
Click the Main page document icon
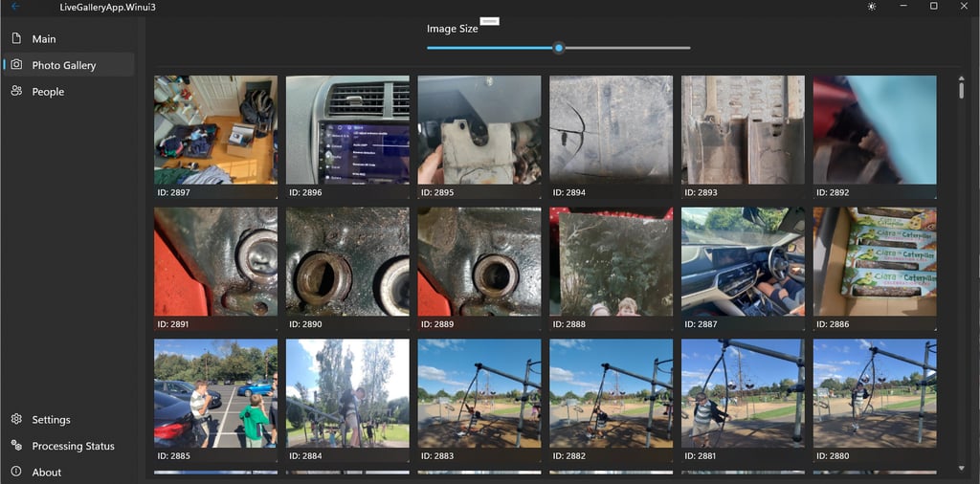click(x=17, y=38)
